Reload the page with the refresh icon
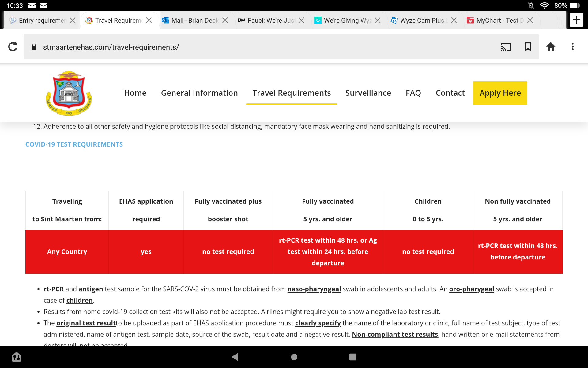The height and width of the screenshot is (368, 588). (x=13, y=47)
